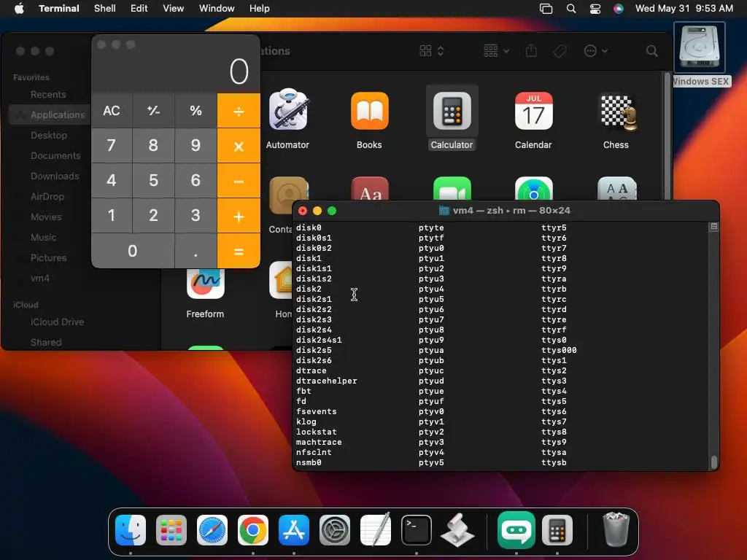
Task: Open the View menu
Action: point(174,9)
